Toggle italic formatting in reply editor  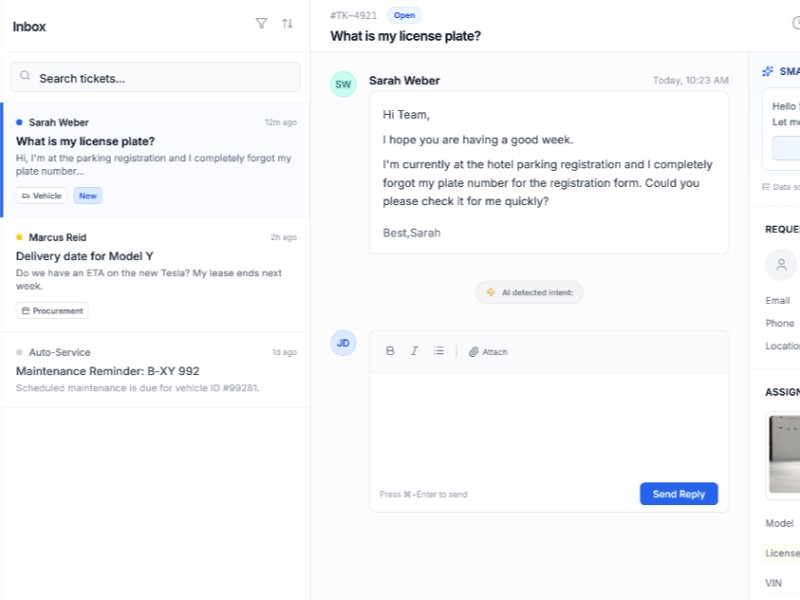tap(414, 351)
